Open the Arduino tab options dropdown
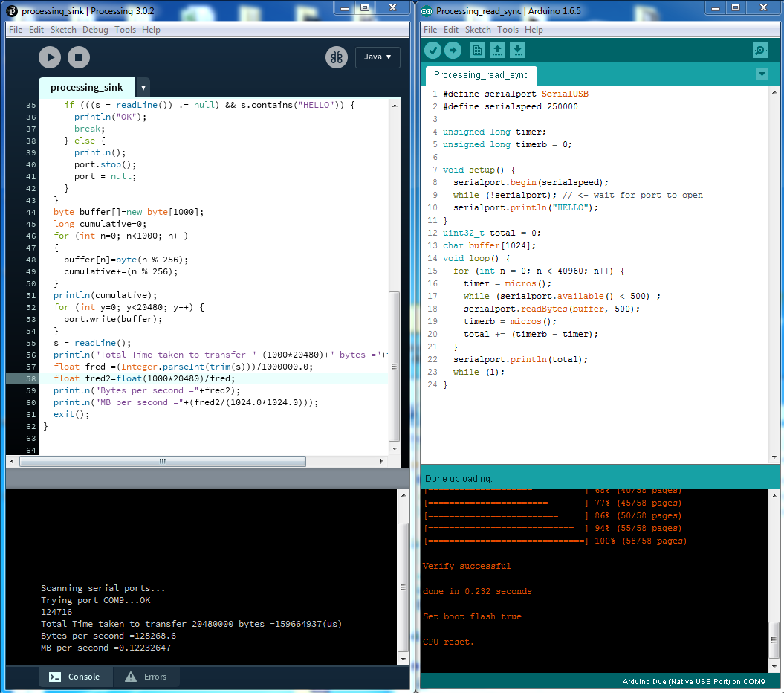The height and width of the screenshot is (693, 784). point(761,74)
